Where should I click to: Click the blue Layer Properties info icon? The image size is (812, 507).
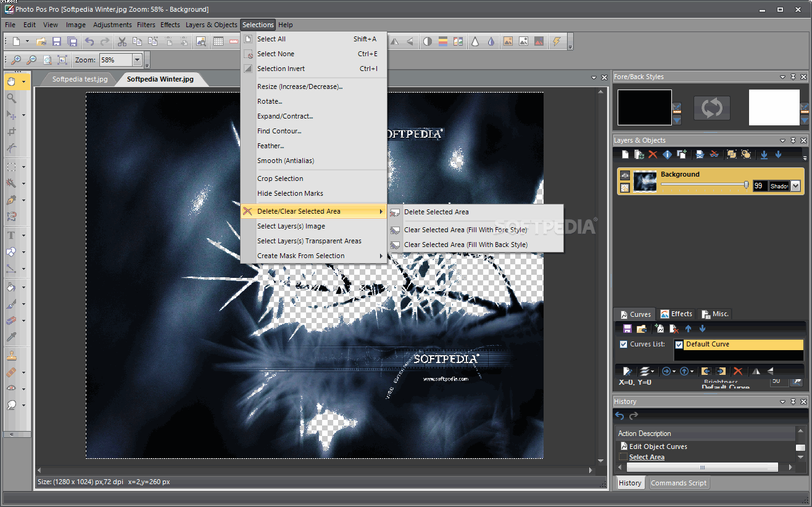[667, 154]
